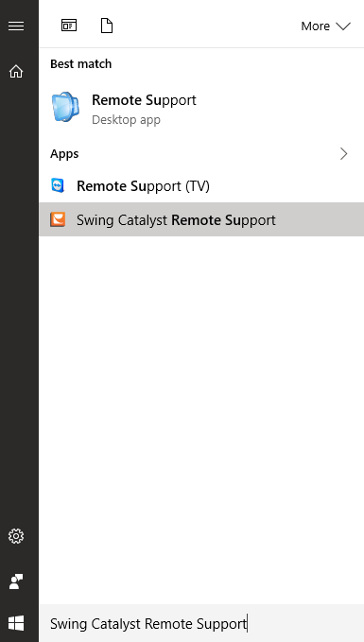
Task: Go to the Home icon in sidebar
Action: coord(16,72)
